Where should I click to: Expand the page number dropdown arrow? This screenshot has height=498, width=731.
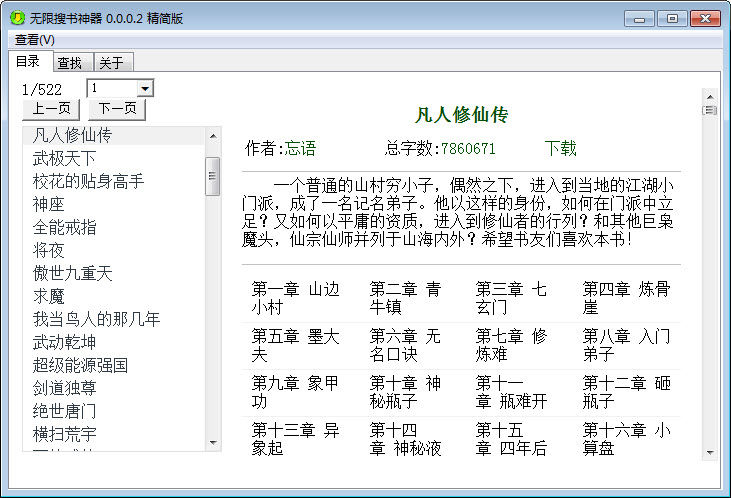point(145,88)
